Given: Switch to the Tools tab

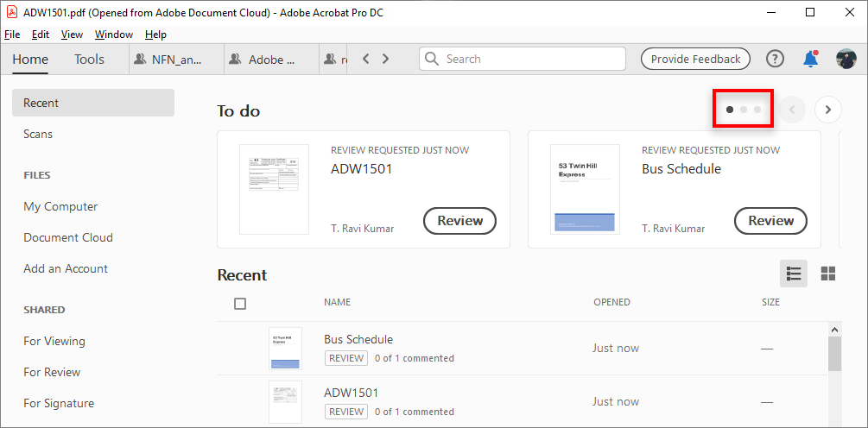Looking at the screenshot, I should (89, 59).
